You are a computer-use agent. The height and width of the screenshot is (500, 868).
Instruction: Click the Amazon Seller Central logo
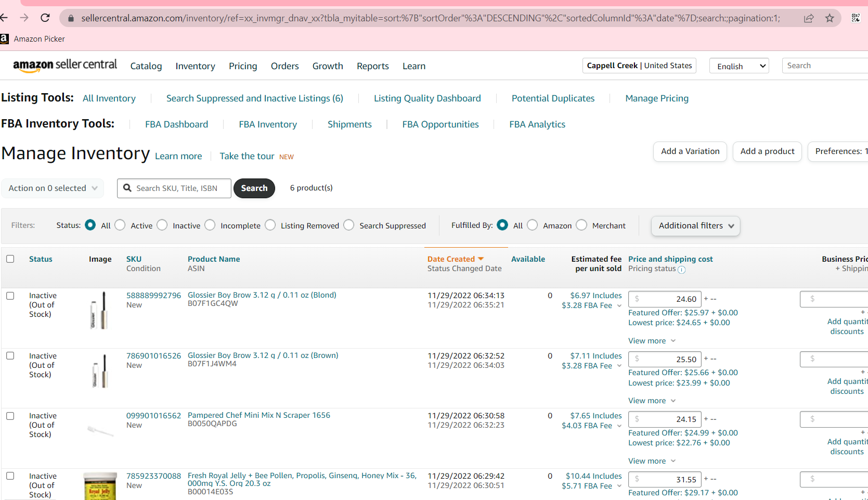tap(65, 66)
